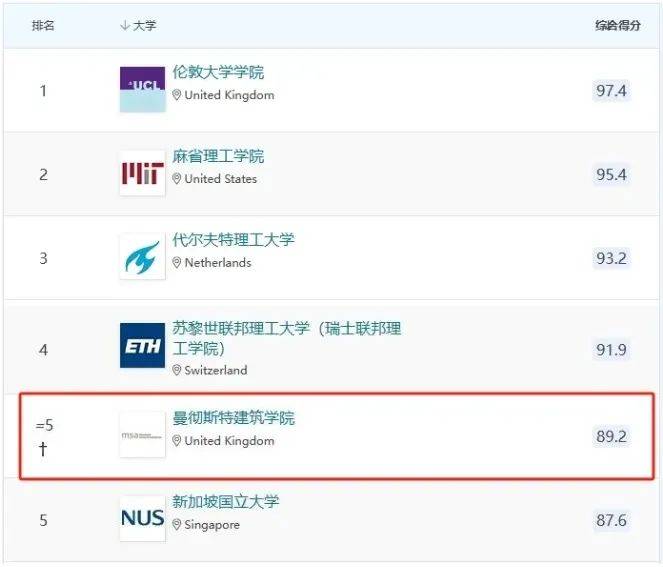This screenshot has height=567, width=663.
Task: Open the 麻省理工学院 link
Action: point(218,156)
